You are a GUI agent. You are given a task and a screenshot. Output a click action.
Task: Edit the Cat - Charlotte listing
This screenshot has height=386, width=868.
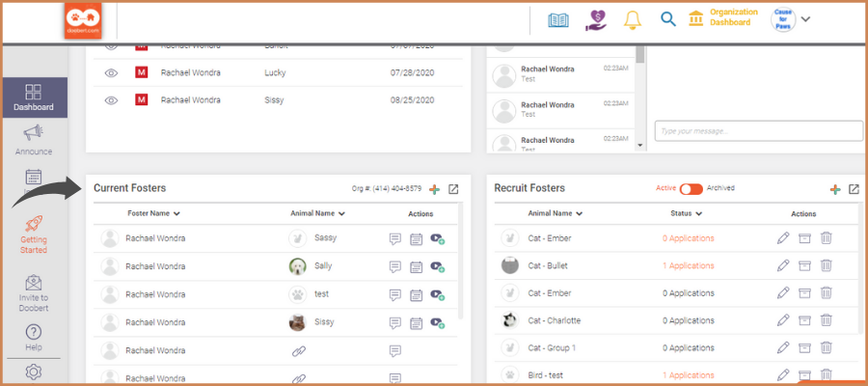tap(783, 320)
